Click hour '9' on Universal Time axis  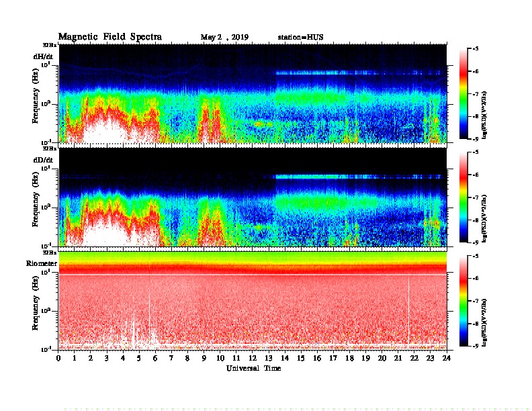204,358
